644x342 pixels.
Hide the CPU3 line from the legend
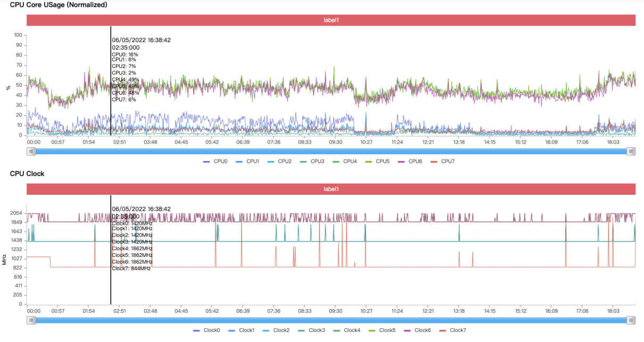click(312, 161)
